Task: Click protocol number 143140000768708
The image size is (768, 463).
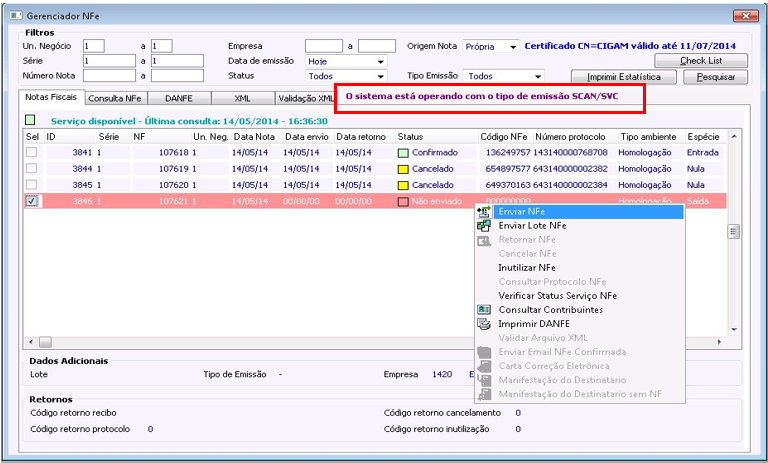Action: [570, 152]
